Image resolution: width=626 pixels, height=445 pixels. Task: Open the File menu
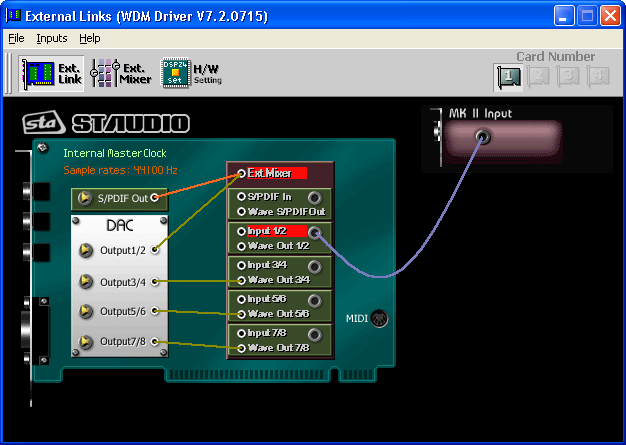point(16,38)
